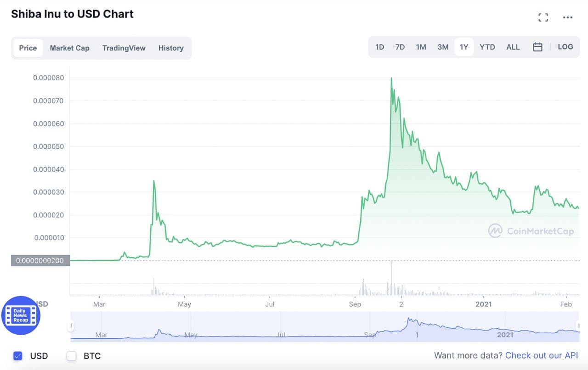
Task: Choose the 7D time range
Action: [400, 47]
